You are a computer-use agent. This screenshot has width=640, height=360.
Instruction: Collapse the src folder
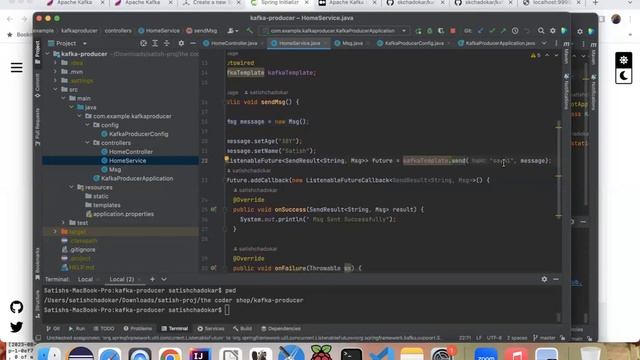[x=56, y=89]
